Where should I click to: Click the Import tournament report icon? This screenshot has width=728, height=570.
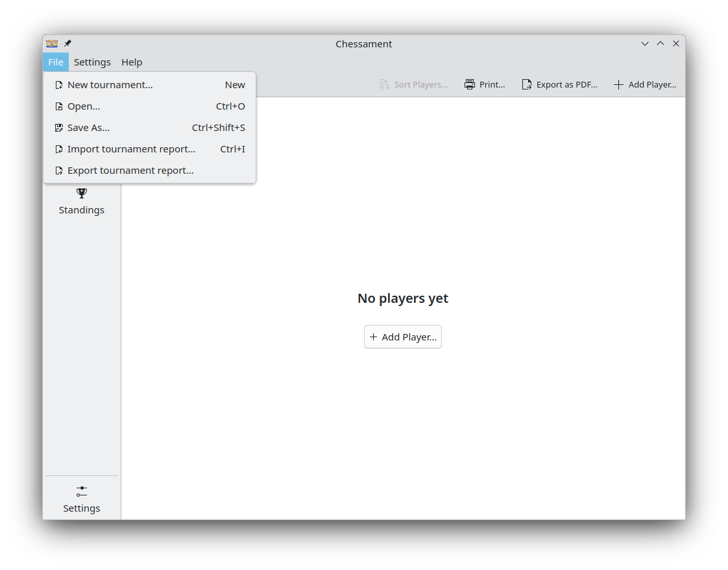pyautogui.click(x=59, y=149)
